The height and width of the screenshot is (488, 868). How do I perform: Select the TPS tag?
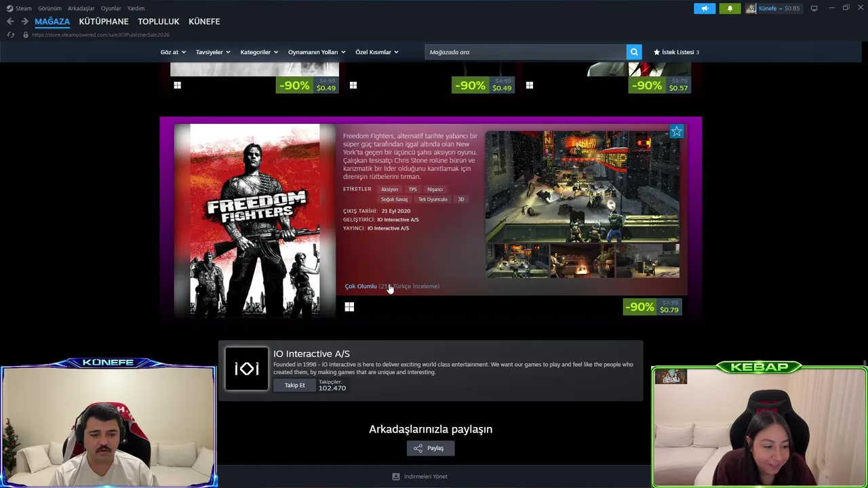point(412,190)
